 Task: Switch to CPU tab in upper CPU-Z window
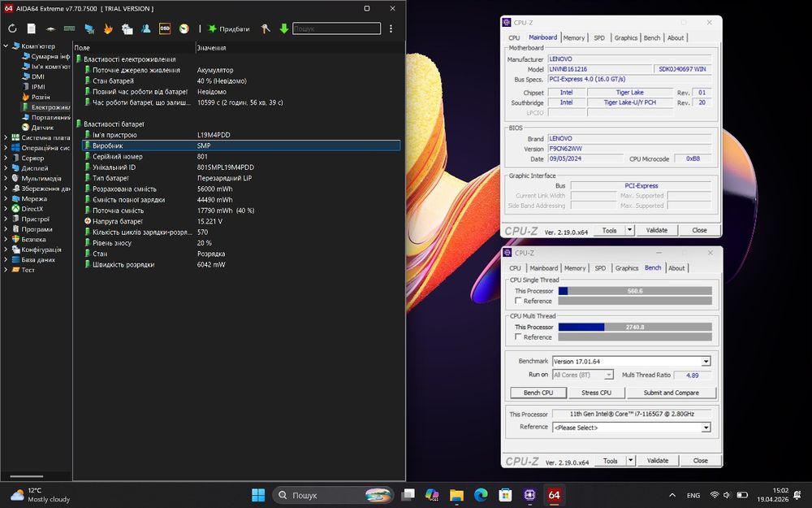[514, 38]
